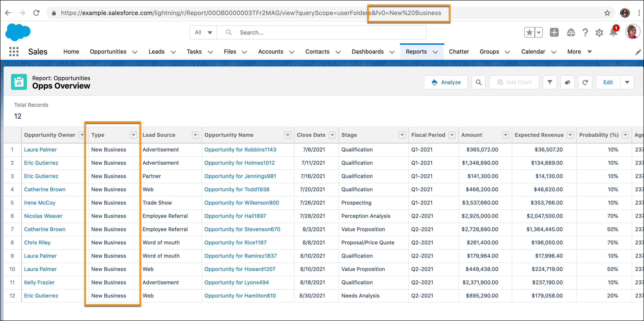
Task: Switch to the Chatter tab
Action: click(459, 52)
